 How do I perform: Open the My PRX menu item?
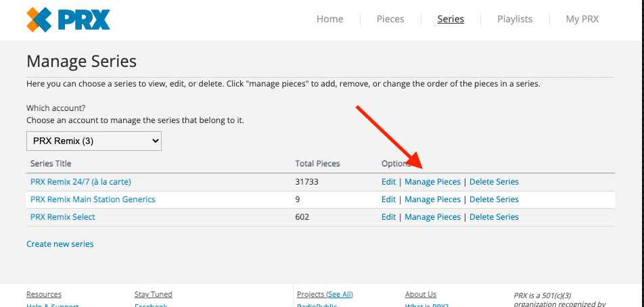(x=582, y=19)
